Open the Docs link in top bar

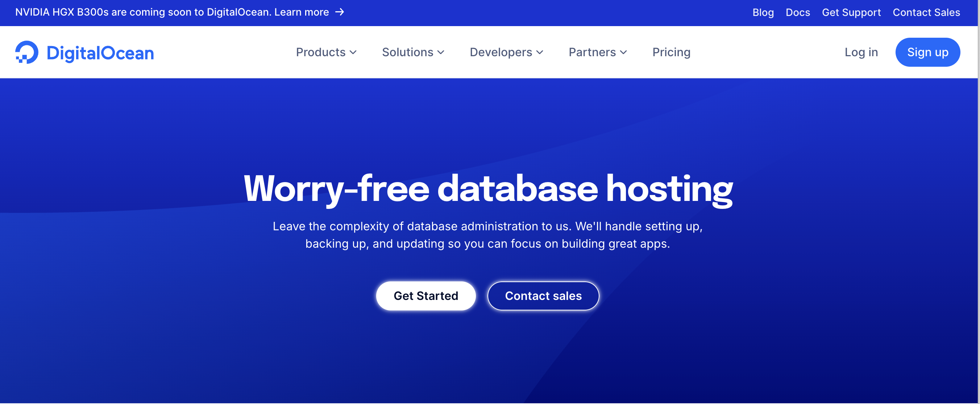[798, 13]
